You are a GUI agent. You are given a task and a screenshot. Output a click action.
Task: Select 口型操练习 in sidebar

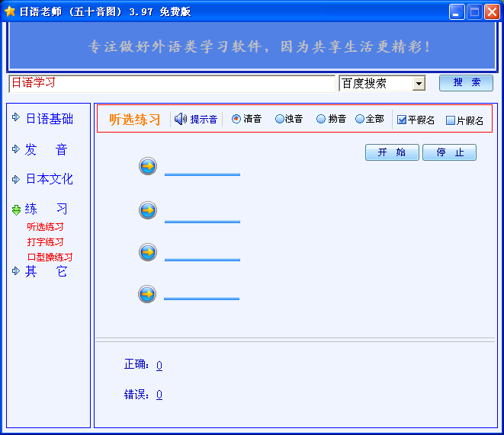click(50, 257)
